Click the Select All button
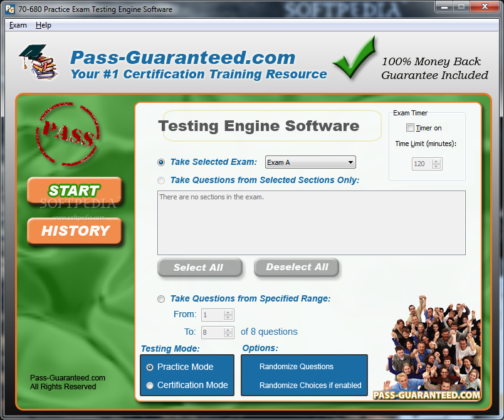The height and width of the screenshot is (420, 504). (x=199, y=268)
